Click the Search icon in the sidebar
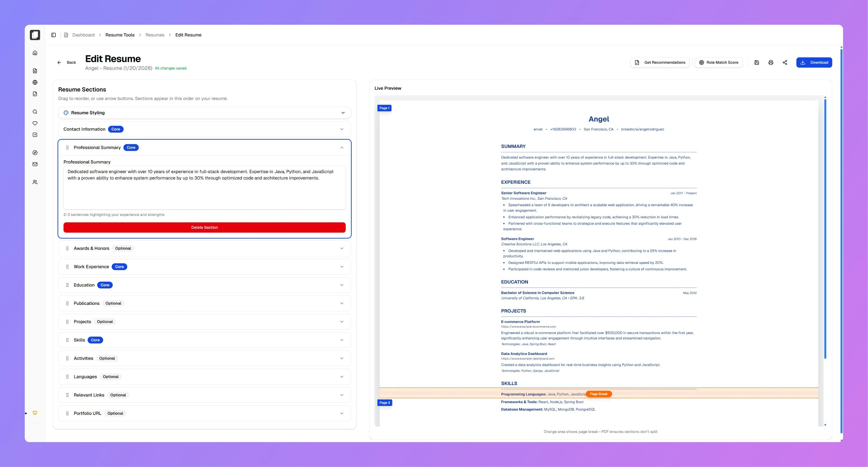The image size is (868, 467). pyautogui.click(x=35, y=111)
